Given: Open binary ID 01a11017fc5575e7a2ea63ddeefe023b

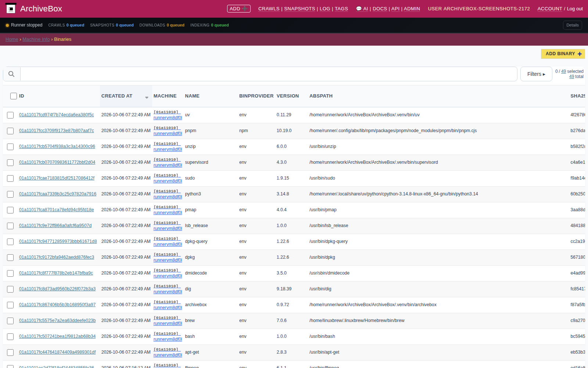Looking at the screenshot, I should (57, 321).
